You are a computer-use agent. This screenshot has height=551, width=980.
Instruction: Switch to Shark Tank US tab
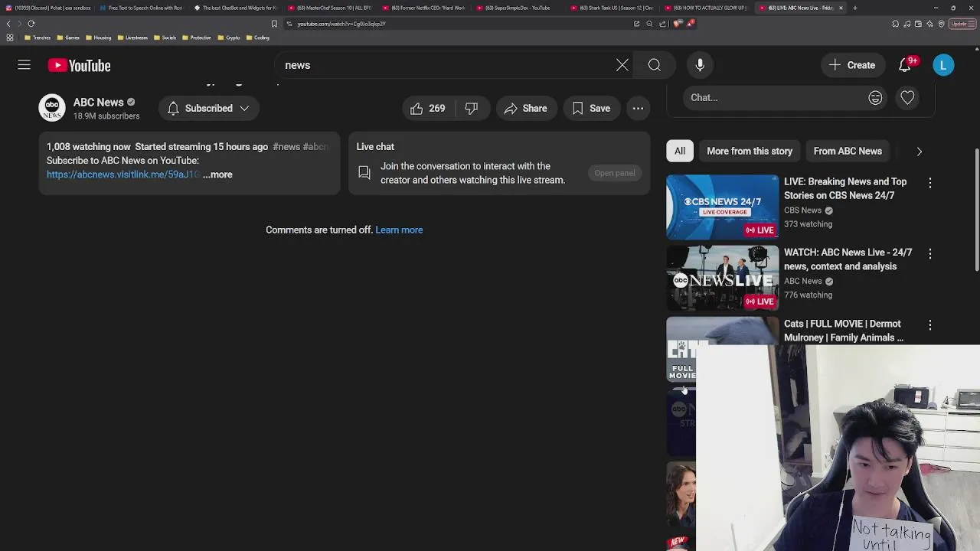pyautogui.click(x=612, y=8)
